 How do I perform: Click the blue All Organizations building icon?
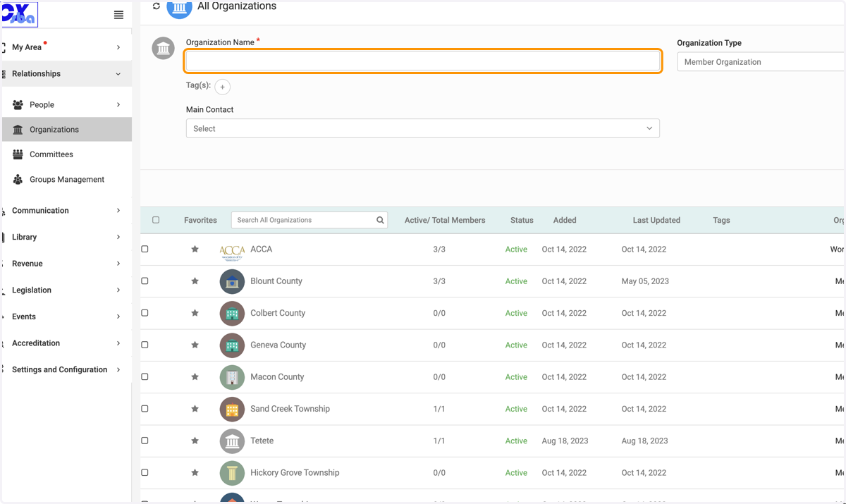pyautogui.click(x=179, y=7)
